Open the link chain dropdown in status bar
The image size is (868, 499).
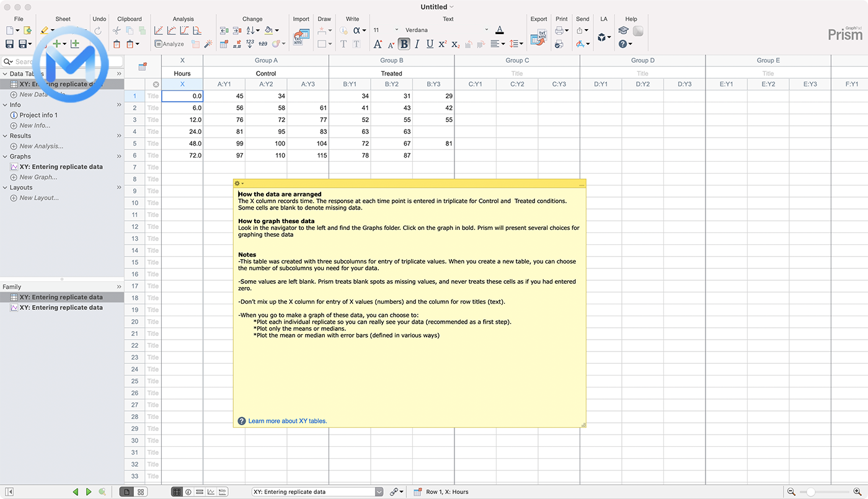397,492
